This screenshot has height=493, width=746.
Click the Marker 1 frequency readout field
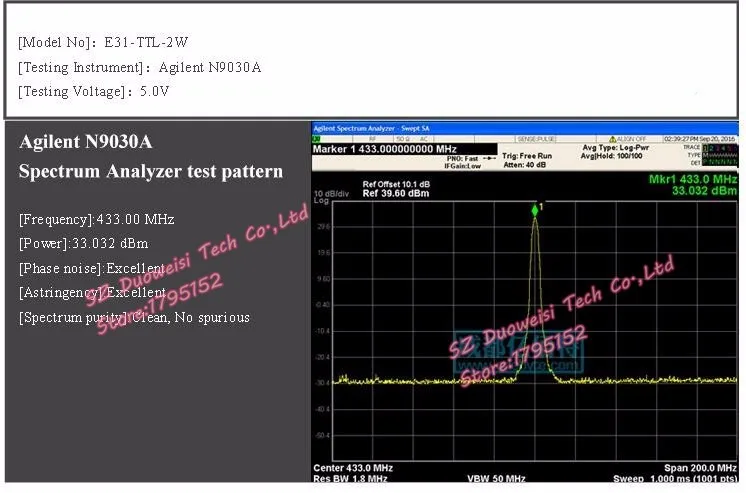click(x=405, y=149)
